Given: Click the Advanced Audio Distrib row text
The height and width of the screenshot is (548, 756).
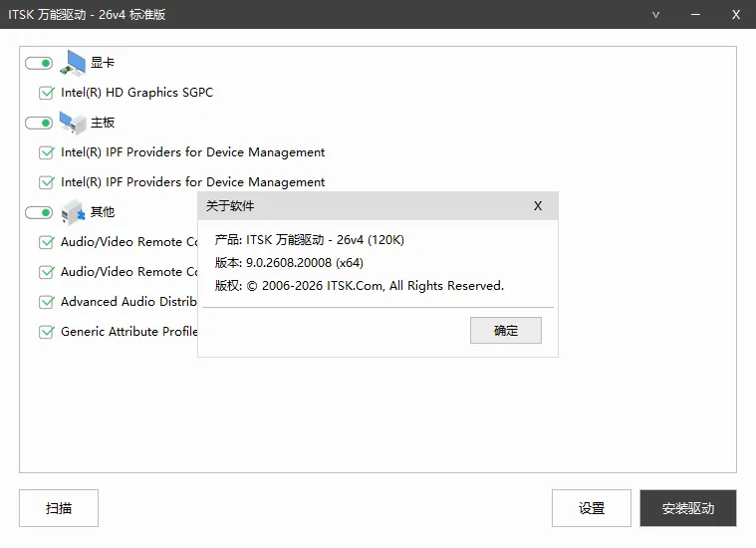Looking at the screenshot, I should [x=128, y=302].
